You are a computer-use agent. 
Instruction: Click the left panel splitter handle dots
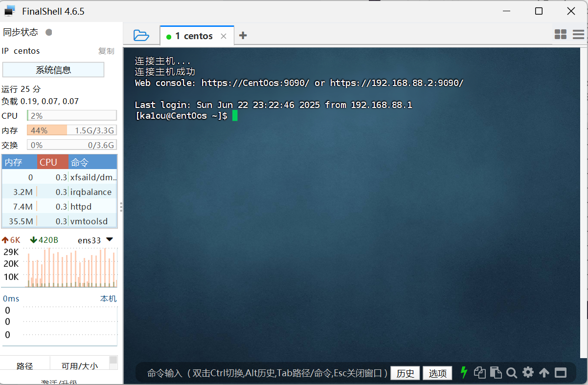click(121, 208)
